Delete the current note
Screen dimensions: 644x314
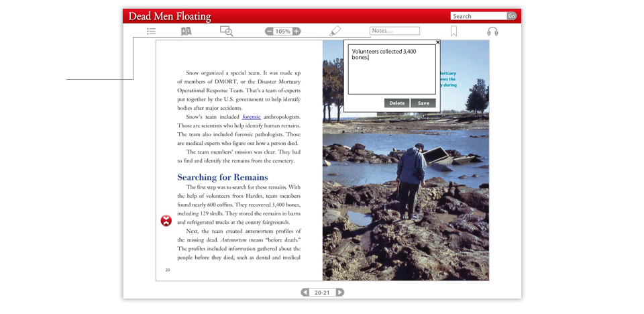[x=396, y=103]
